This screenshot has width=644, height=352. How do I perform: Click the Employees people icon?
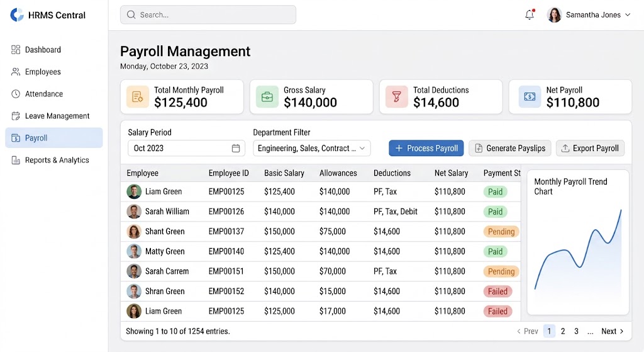click(x=16, y=72)
